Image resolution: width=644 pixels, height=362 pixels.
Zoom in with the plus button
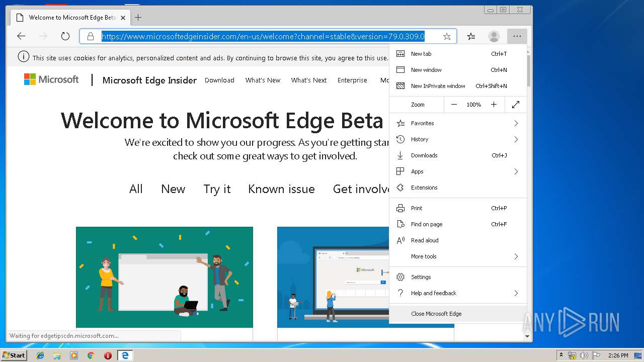tap(494, 105)
